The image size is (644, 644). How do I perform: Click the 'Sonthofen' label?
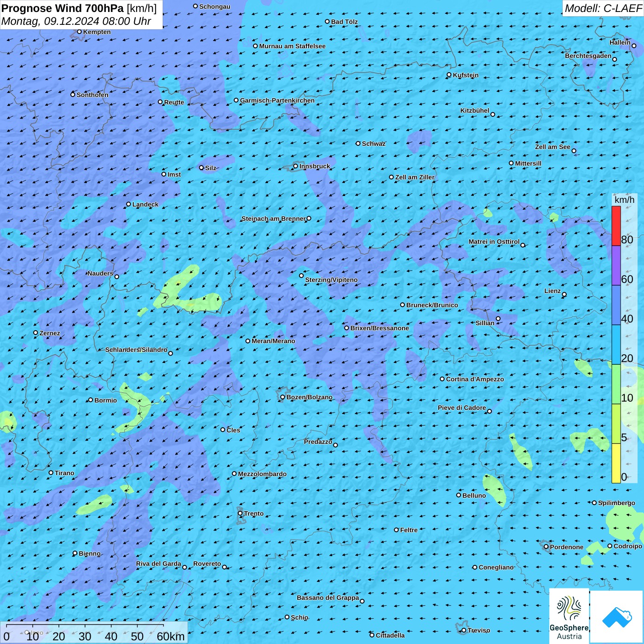92,95
